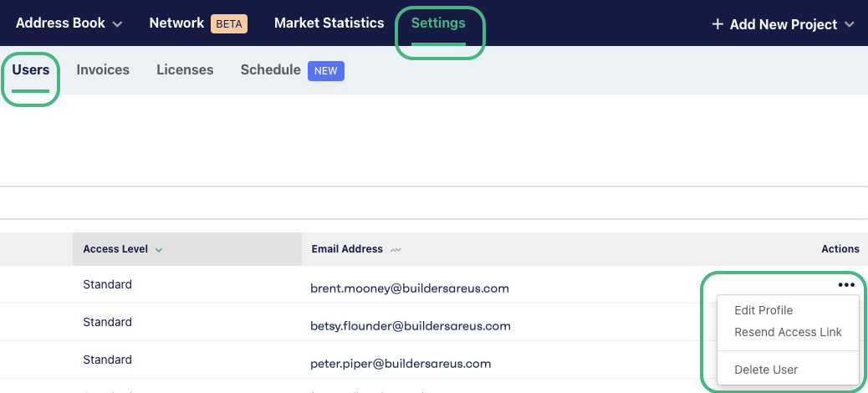Screen dimensions: 868x393
Task: Switch to the Users sub-tab
Action: point(31,69)
